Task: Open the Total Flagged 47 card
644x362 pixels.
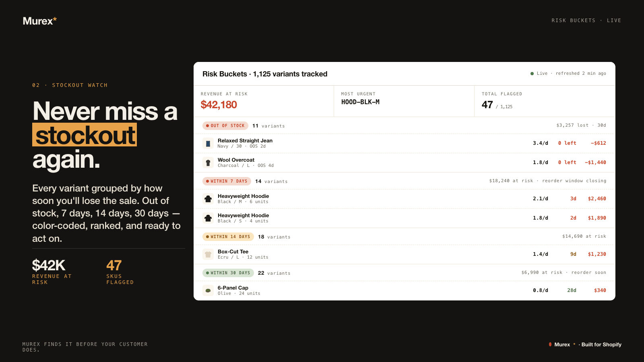Action: pos(545,101)
